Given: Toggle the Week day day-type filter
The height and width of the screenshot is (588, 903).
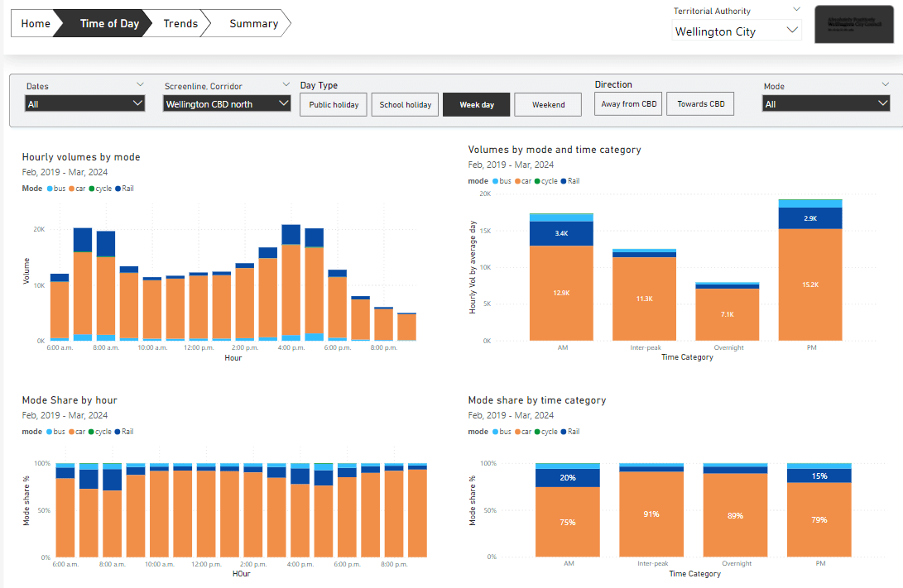Looking at the screenshot, I should [x=477, y=105].
